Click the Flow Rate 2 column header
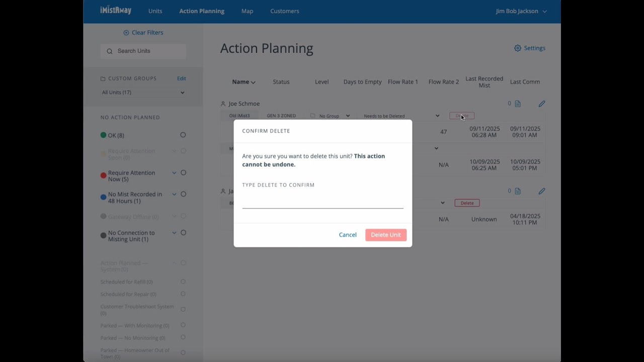 [444, 82]
